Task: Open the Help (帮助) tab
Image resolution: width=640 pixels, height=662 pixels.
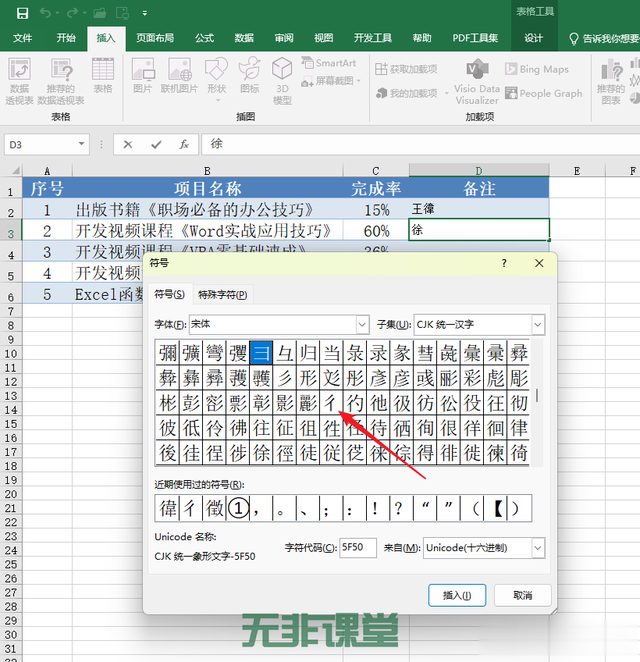Action: (422, 38)
